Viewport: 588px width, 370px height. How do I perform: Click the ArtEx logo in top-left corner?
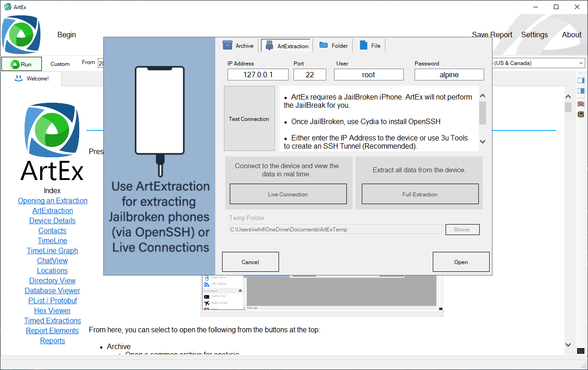21,35
